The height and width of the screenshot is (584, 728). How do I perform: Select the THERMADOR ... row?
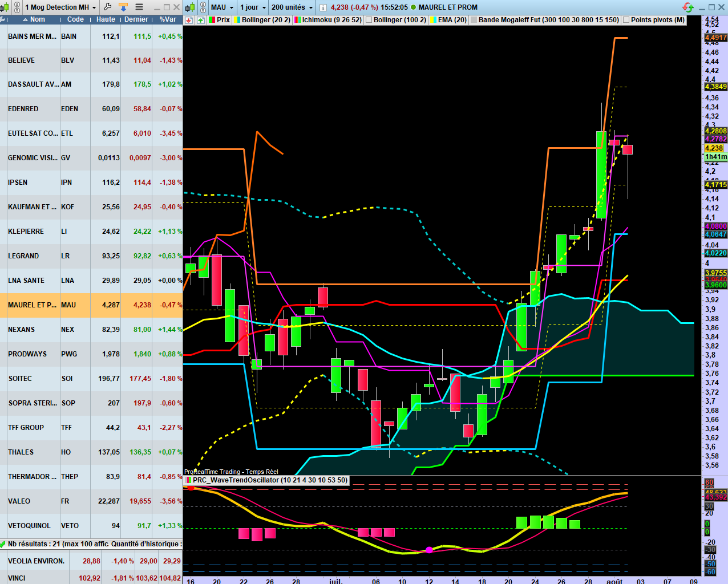pos(91,476)
